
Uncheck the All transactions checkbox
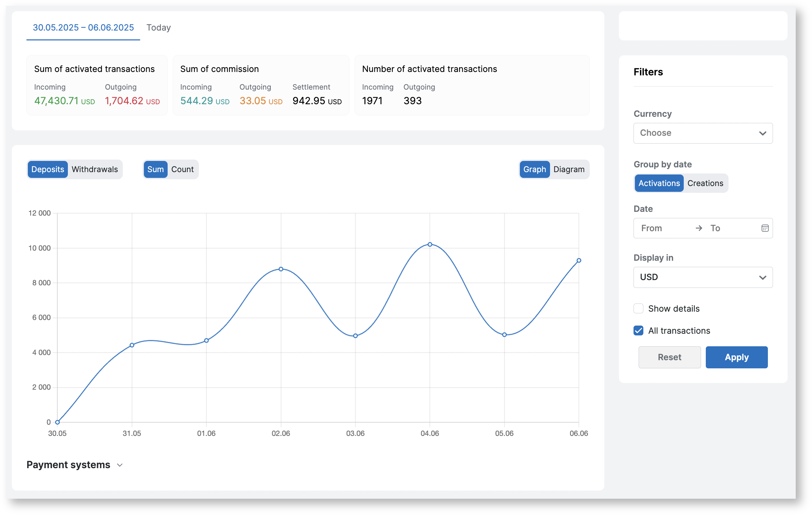[638, 331]
